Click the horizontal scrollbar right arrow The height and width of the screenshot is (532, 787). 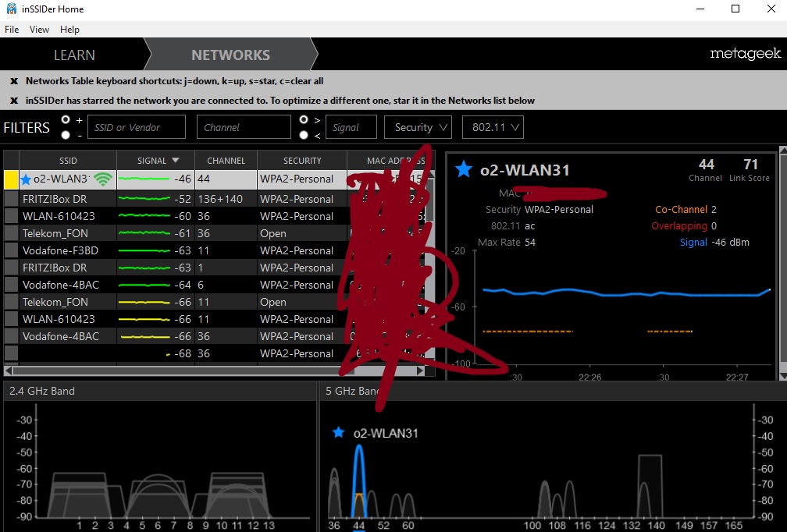click(x=420, y=371)
